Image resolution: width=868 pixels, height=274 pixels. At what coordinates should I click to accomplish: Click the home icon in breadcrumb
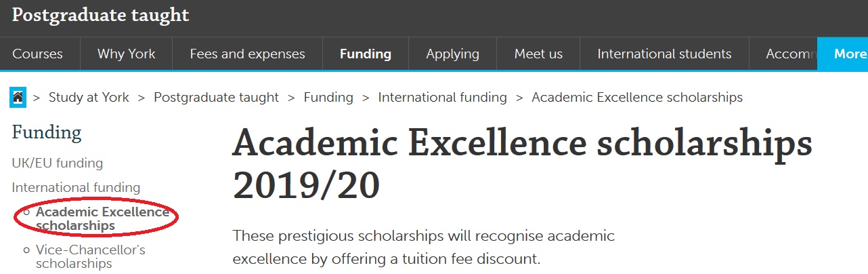tap(18, 97)
